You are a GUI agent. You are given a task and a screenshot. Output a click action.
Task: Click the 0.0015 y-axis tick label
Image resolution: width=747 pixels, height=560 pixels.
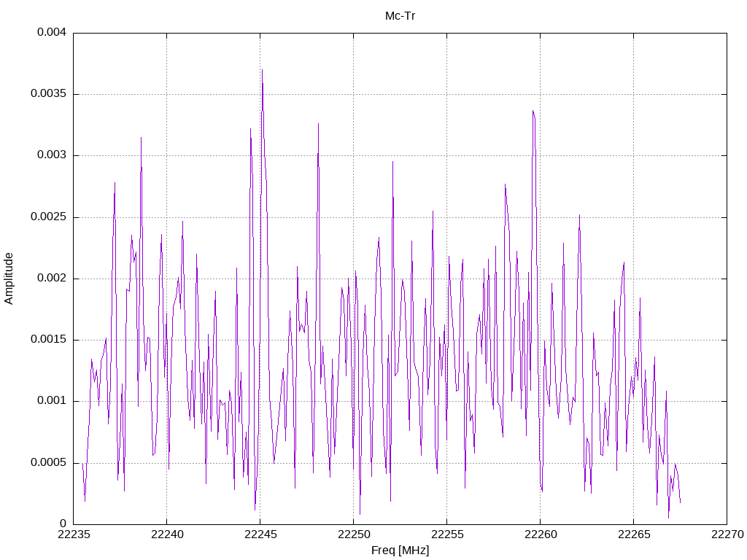[x=49, y=340]
